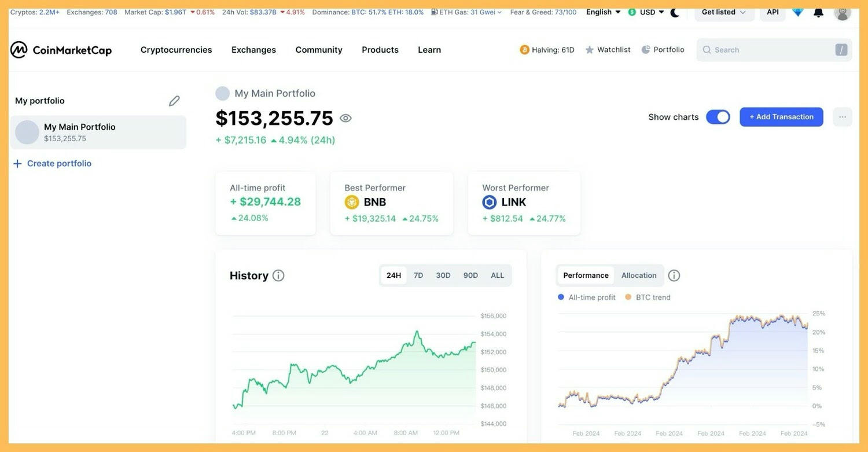
Task: Click the Watchlist star icon
Action: [x=590, y=50]
